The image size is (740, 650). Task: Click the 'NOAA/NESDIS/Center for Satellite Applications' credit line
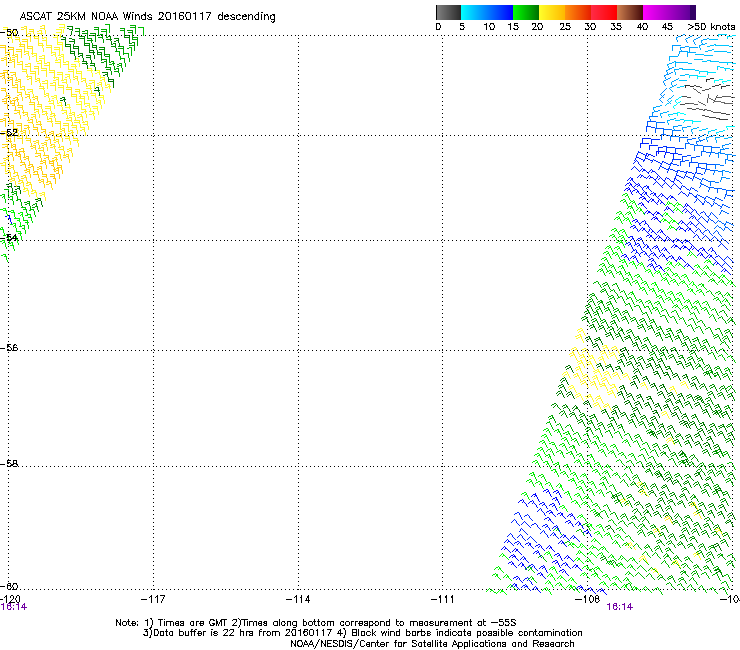tap(432, 644)
